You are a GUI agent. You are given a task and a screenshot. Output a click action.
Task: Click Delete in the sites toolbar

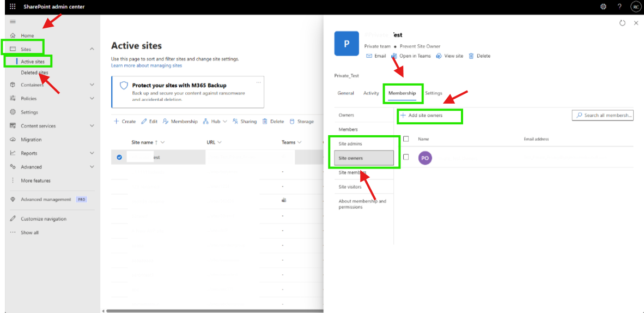click(273, 122)
